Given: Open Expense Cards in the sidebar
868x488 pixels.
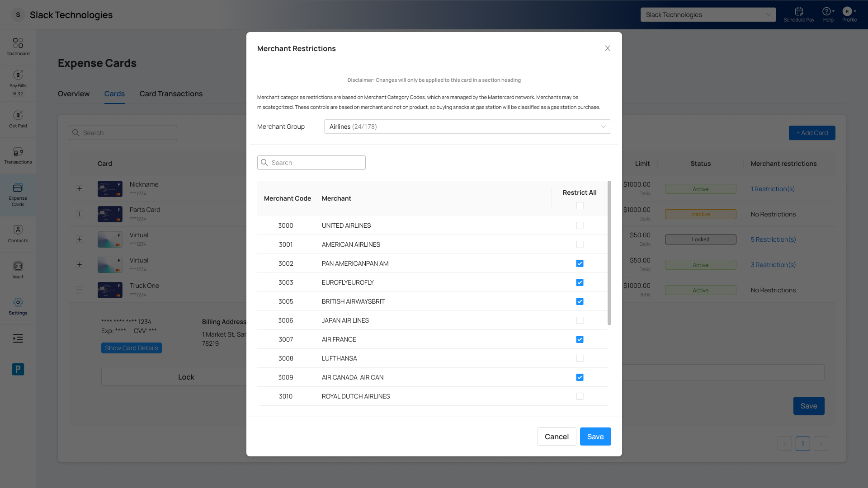Looking at the screenshot, I should 18,195.
